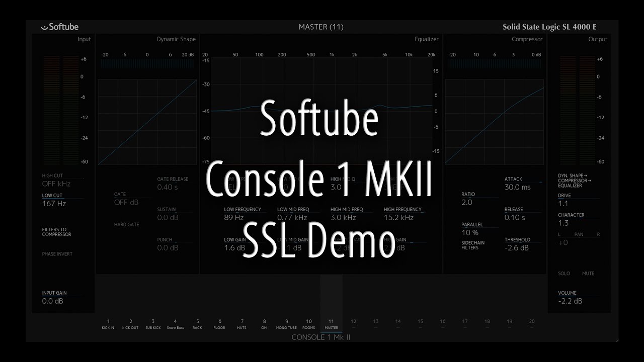Toggle SIDECHAIN FILTERS in compressor
644x362 pixels.
click(473, 245)
